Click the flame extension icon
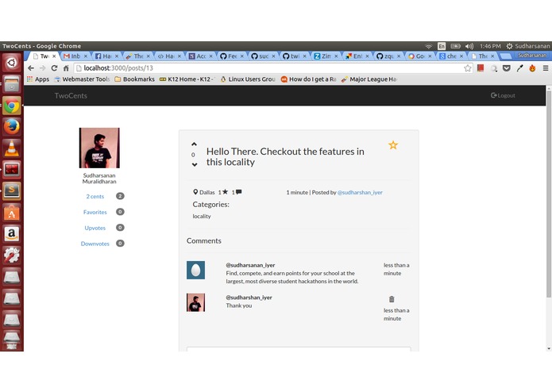The image size is (552, 392). (x=532, y=68)
